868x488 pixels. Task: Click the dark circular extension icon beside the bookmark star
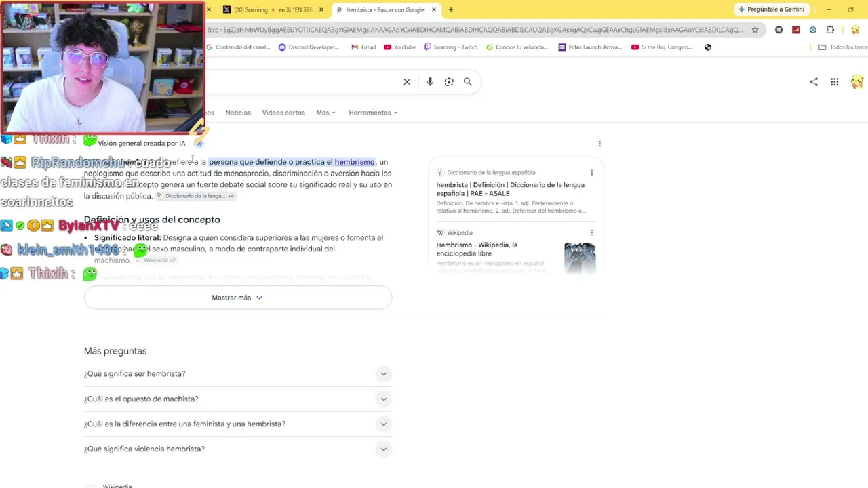[x=778, y=30]
